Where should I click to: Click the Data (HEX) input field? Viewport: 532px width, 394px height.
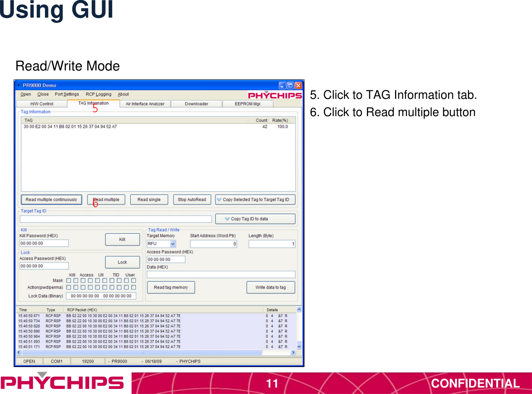pyautogui.click(x=221, y=274)
